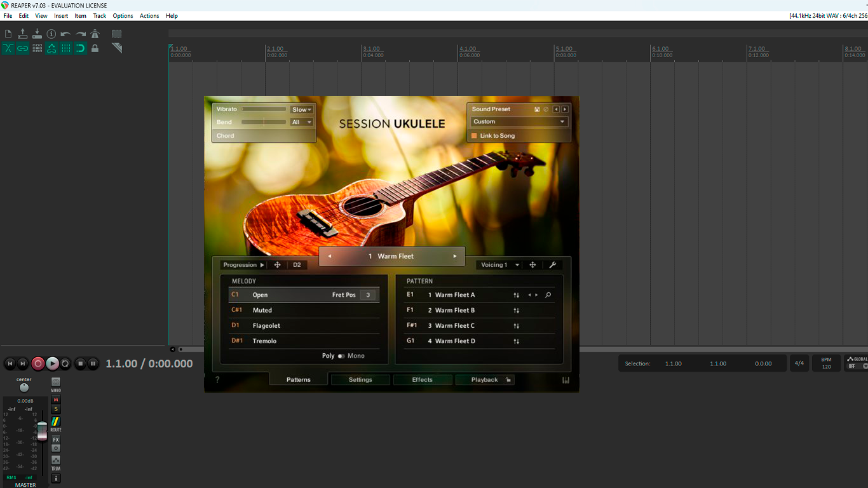Open the Effects tab
This screenshot has width=868, height=488.
pyautogui.click(x=422, y=379)
